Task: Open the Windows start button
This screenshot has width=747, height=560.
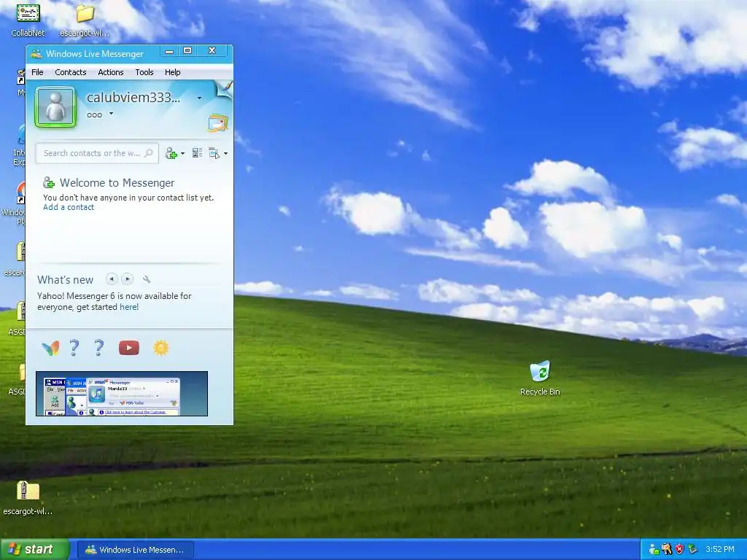Action: click(x=35, y=550)
